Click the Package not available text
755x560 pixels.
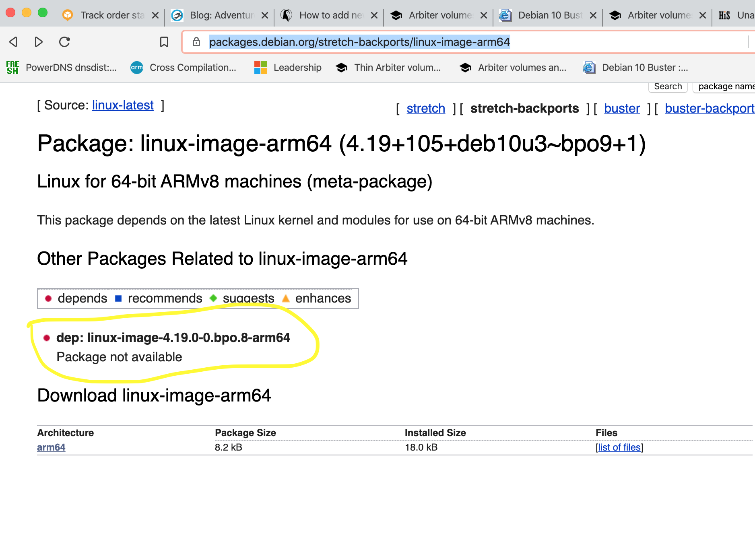(x=119, y=357)
